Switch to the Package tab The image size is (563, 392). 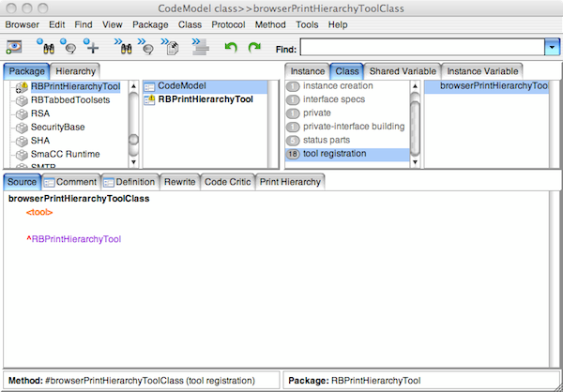[x=26, y=71]
